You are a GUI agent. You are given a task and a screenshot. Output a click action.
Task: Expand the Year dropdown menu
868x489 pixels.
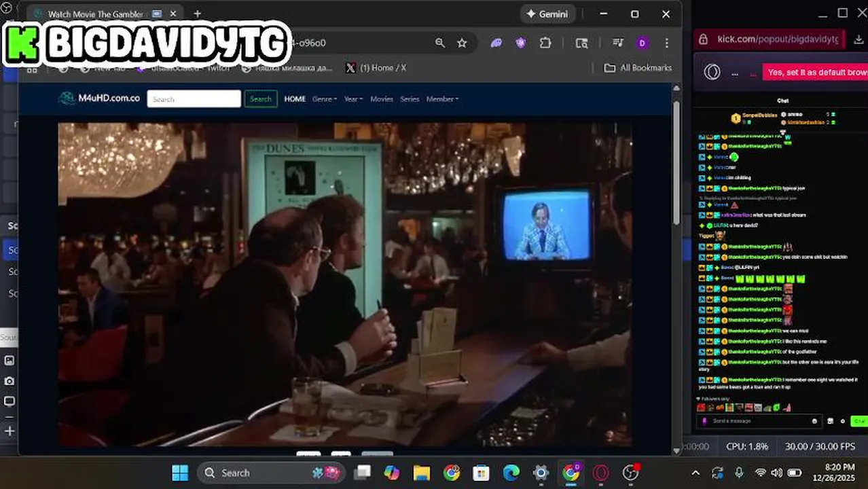pos(353,99)
